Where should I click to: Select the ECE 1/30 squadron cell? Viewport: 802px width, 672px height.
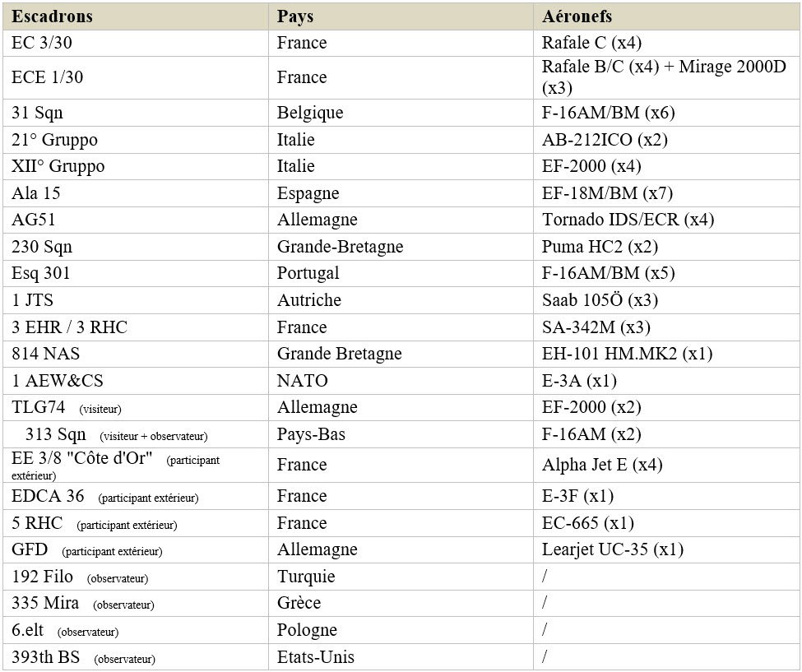tap(136, 78)
